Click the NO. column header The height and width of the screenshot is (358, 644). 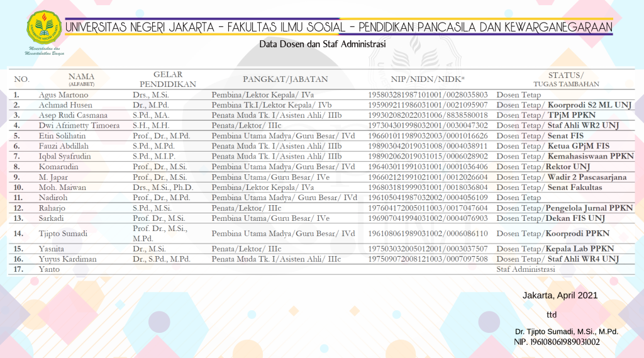[x=22, y=79]
